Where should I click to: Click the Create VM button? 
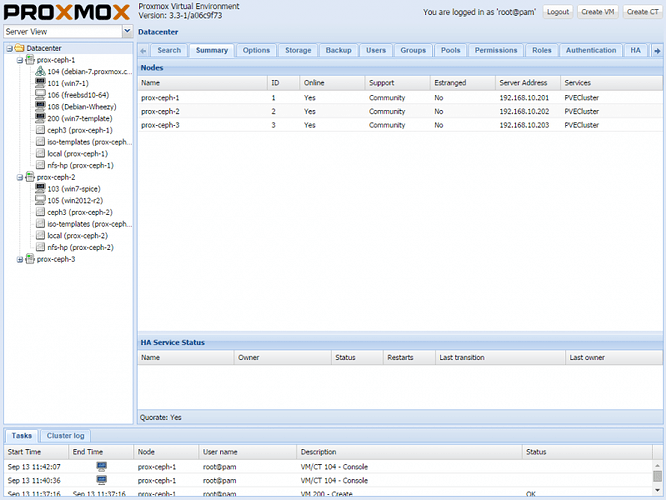pyautogui.click(x=598, y=12)
